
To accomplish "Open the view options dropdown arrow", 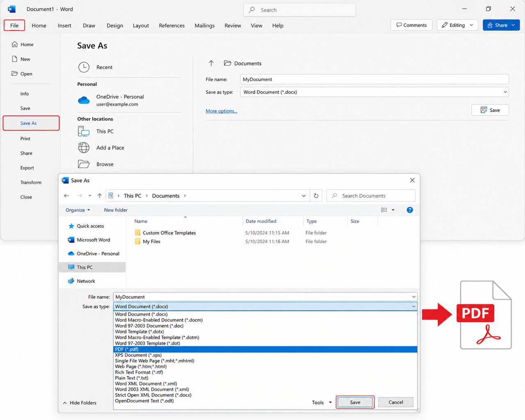I will [x=393, y=210].
